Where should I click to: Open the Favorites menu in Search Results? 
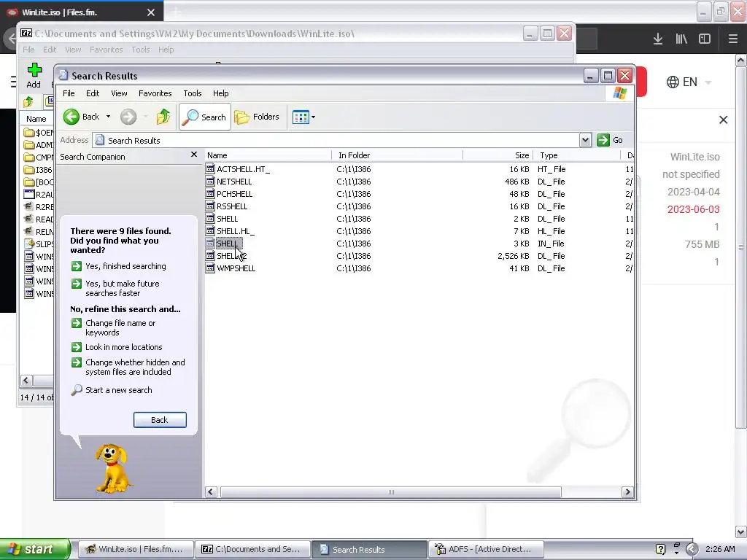pyautogui.click(x=155, y=93)
